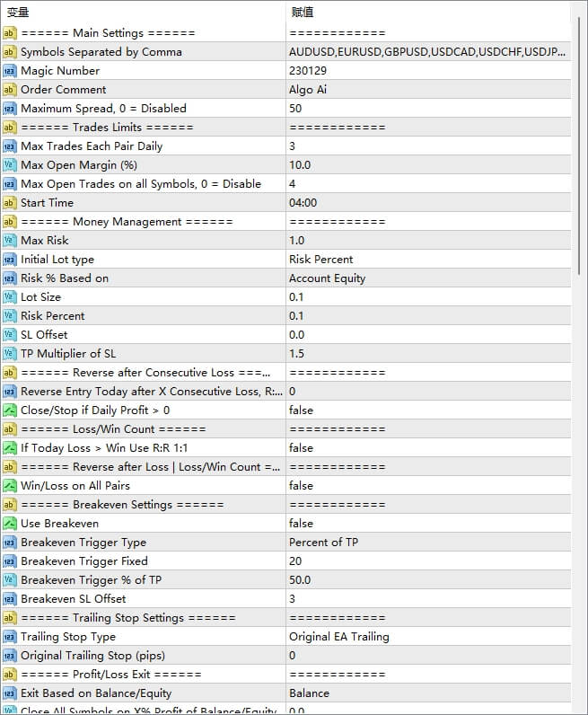Screen dimensions: 588x715
Task: Click the integer icon beside Maximum Spread
Action: click(9, 109)
